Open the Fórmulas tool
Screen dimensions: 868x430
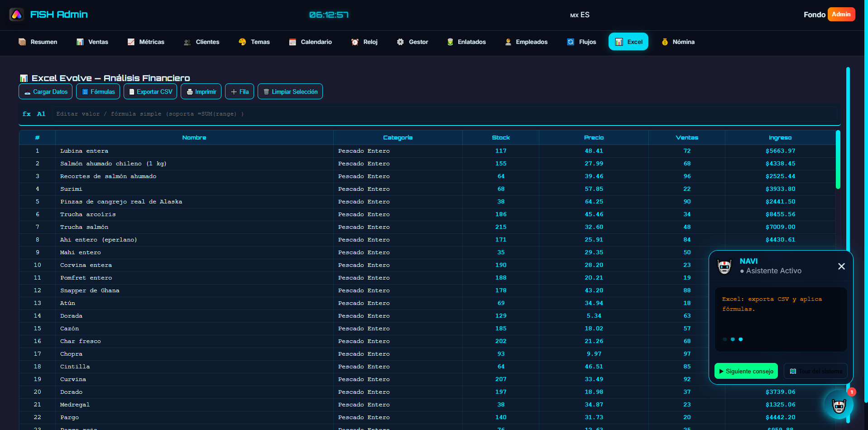98,92
